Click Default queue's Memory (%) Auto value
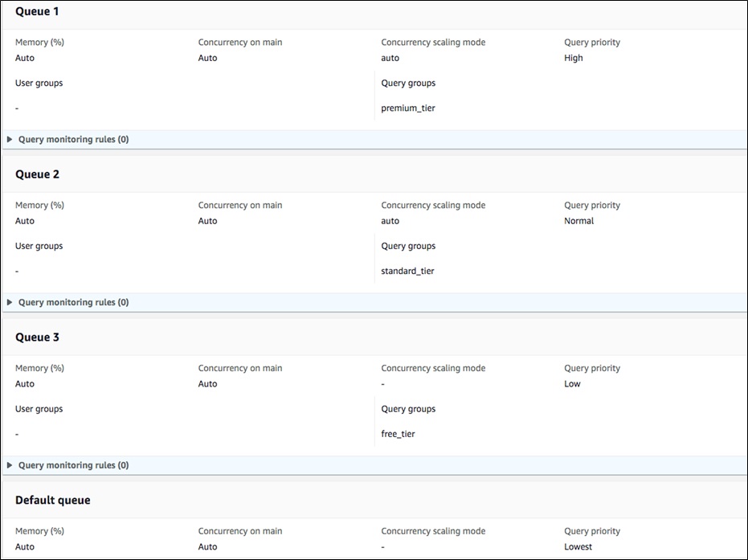Image resolution: width=748 pixels, height=560 pixels. [x=25, y=546]
